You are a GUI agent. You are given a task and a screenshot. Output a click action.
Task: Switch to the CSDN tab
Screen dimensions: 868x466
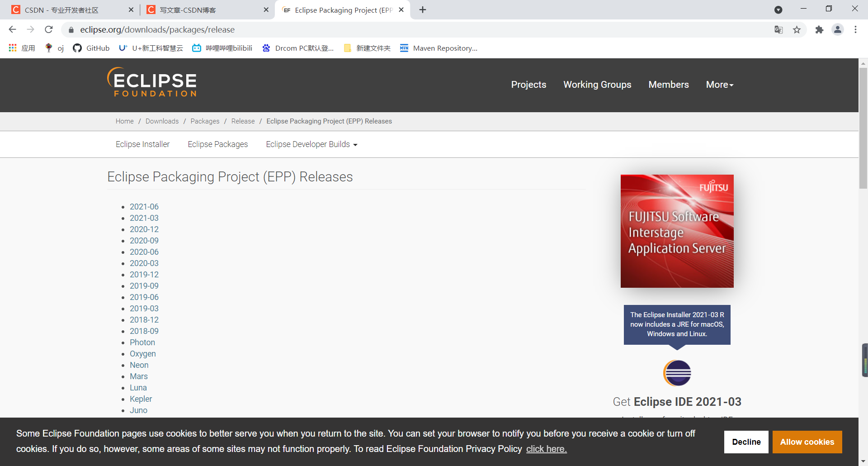68,10
